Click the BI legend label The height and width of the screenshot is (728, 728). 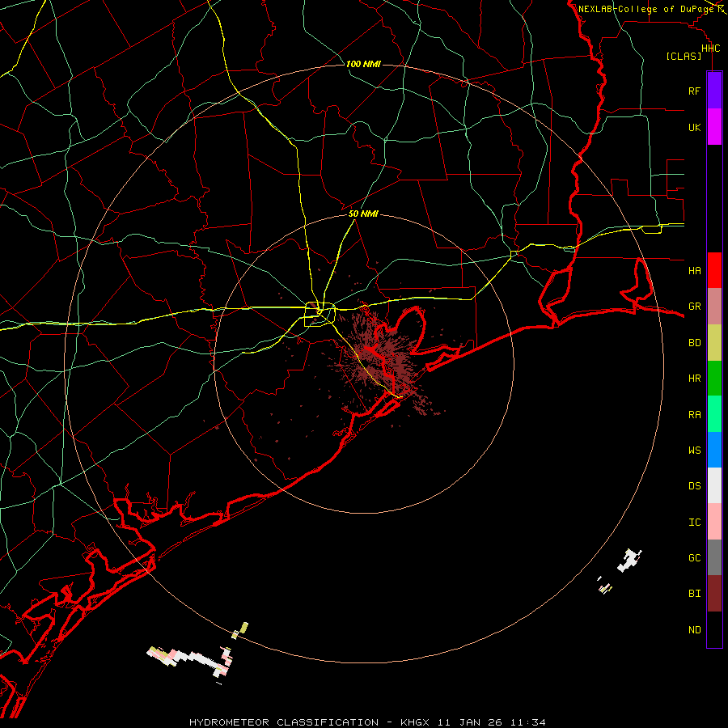point(695,594)
